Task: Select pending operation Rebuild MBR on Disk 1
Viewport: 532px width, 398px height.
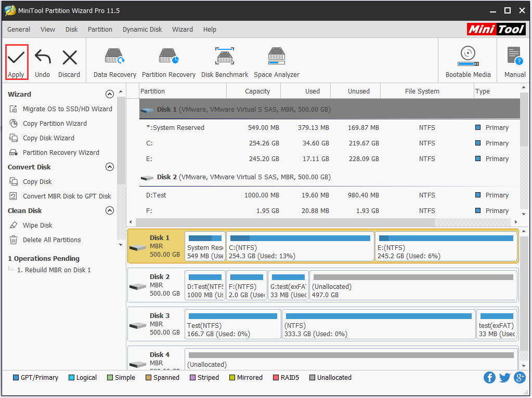Action: [54, 270]
